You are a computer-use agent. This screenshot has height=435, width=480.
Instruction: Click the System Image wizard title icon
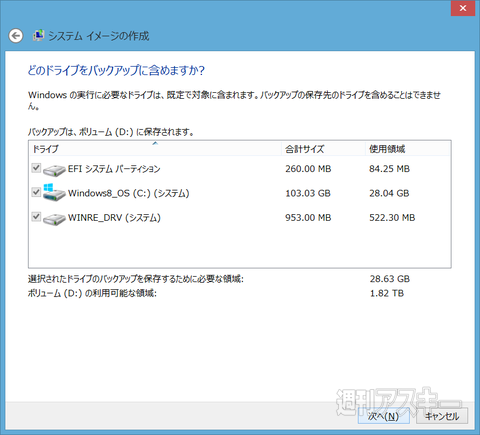pyautogui.click(x=39, y=35)
